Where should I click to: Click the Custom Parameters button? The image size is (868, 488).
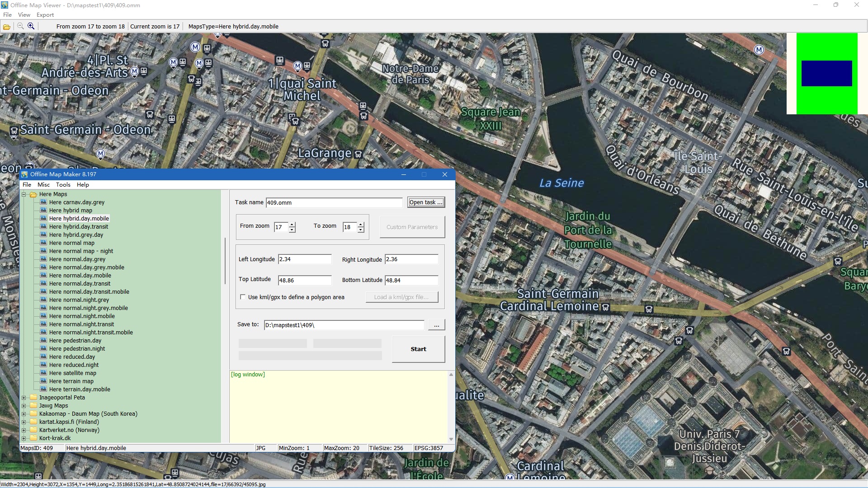(x=412, y=227)
